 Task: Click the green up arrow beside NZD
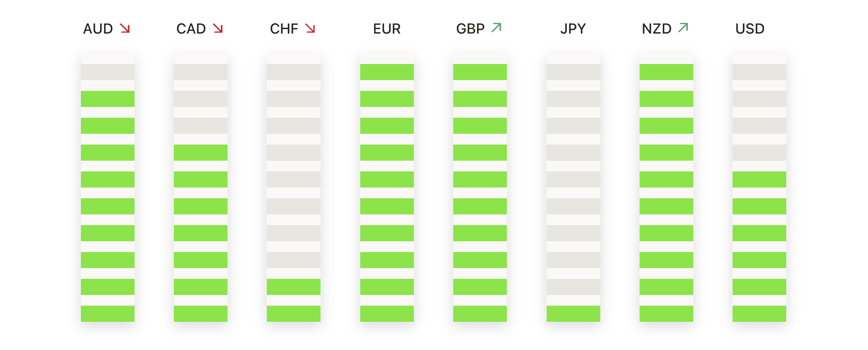tap(683, 28)
